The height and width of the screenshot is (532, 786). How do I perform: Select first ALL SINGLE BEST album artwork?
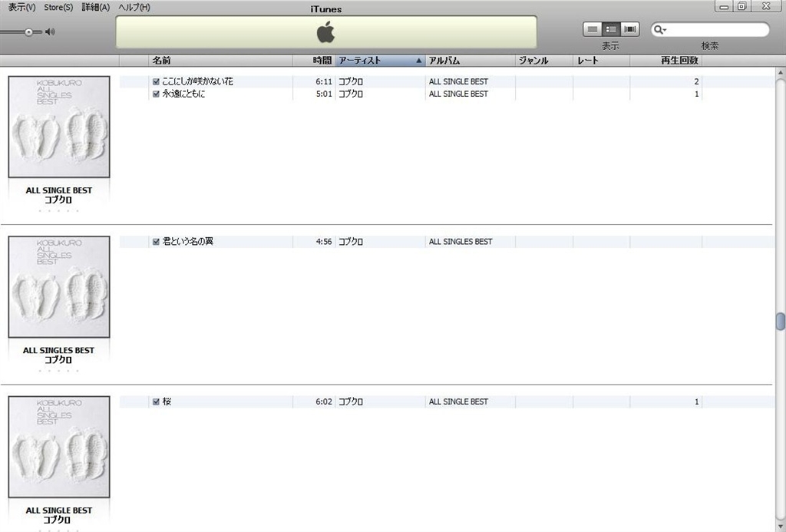(x=59, y=127)
